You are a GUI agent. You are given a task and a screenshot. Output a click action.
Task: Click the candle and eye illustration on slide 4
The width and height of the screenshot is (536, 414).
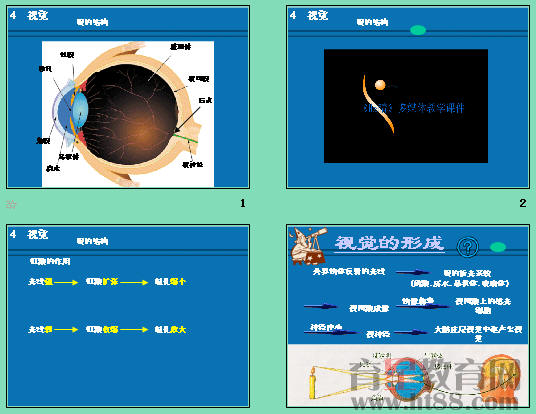408,376
